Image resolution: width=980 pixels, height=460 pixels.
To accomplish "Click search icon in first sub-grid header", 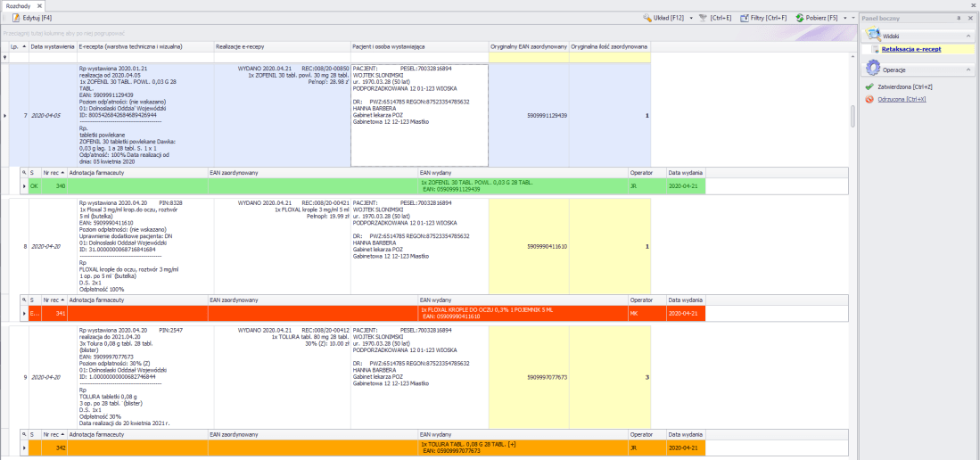I will pyautogui.click(x=24, y=173).
